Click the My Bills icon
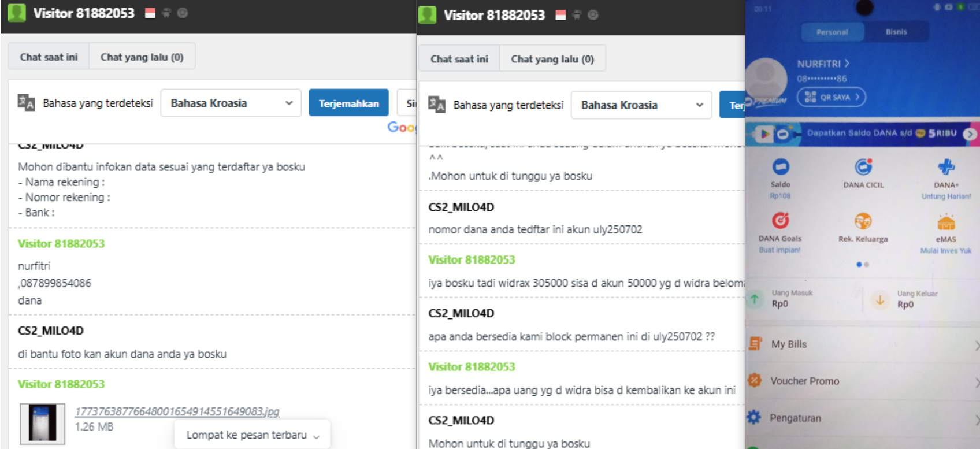The width and height of the screenshot is (980, 449). click(x=755, y=343)
